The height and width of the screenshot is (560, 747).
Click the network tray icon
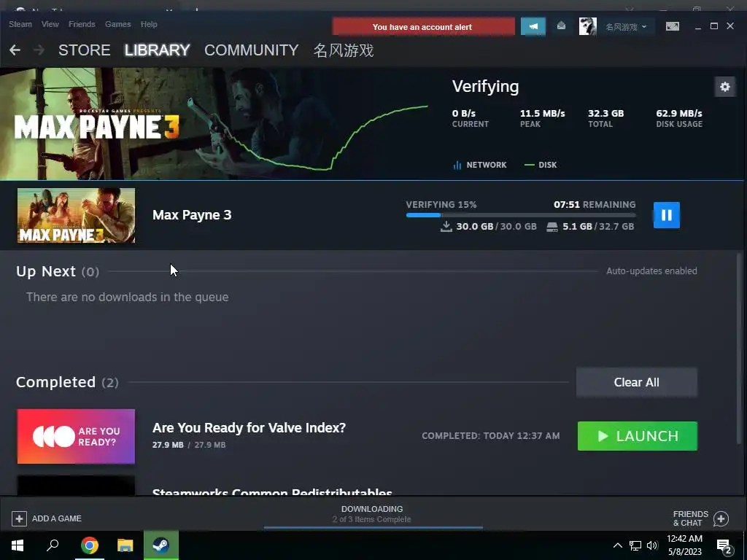tap(635, 545)
